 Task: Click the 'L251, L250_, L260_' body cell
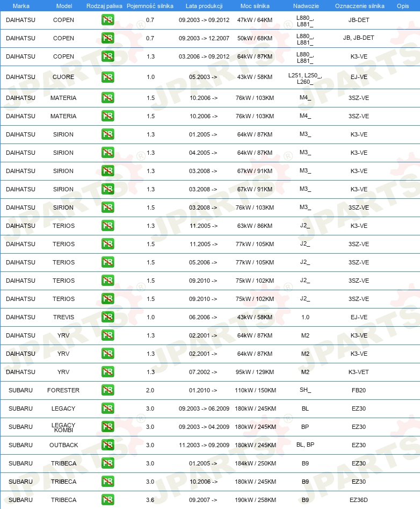[305, 78]
